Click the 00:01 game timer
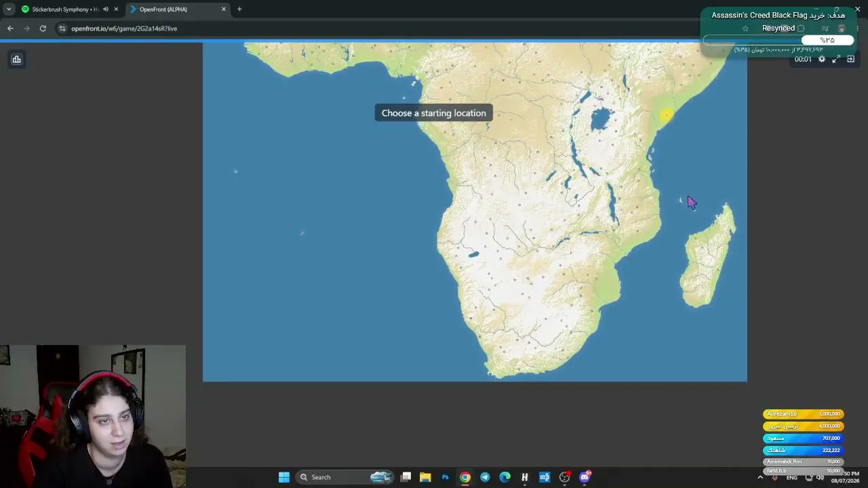This screenshot has height=488, width=868. point(803,60)
